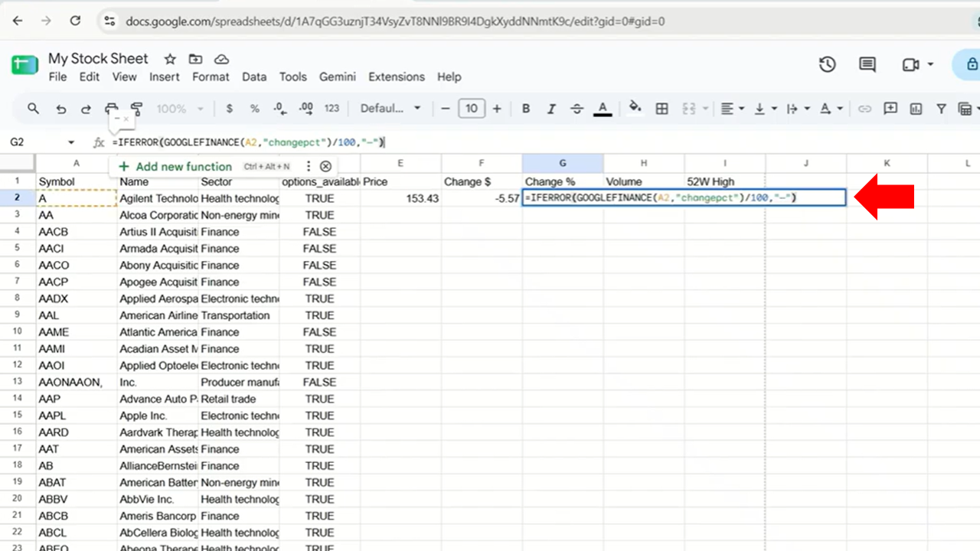Select the paint format roller

[137, 109]
